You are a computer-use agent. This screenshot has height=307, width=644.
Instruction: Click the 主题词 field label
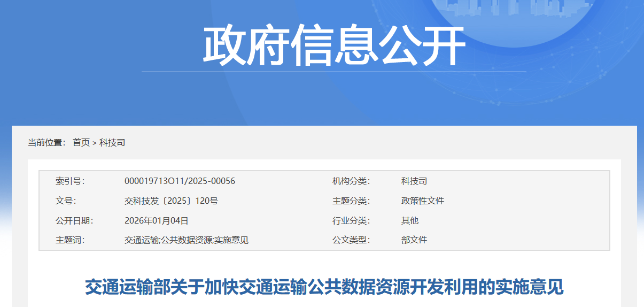coord(70,240)
